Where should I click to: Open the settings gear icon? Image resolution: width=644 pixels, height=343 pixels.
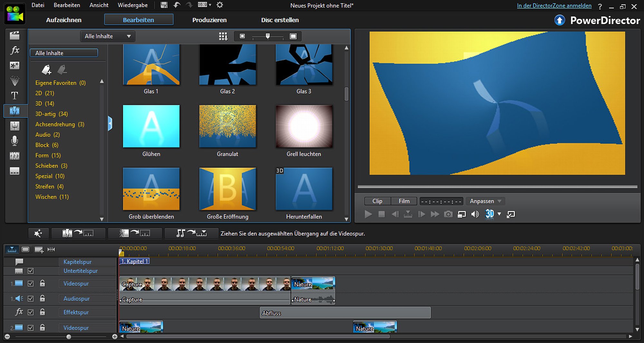click(x=220, y=5)
